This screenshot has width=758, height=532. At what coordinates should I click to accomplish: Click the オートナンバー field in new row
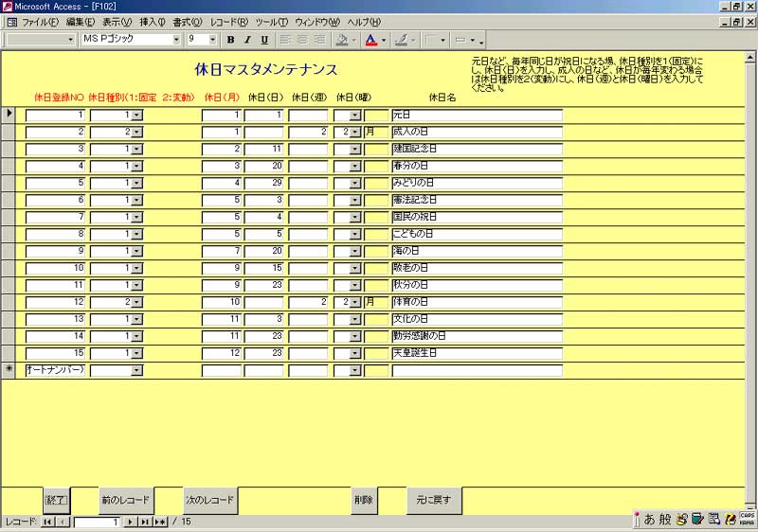pos(55,370)
